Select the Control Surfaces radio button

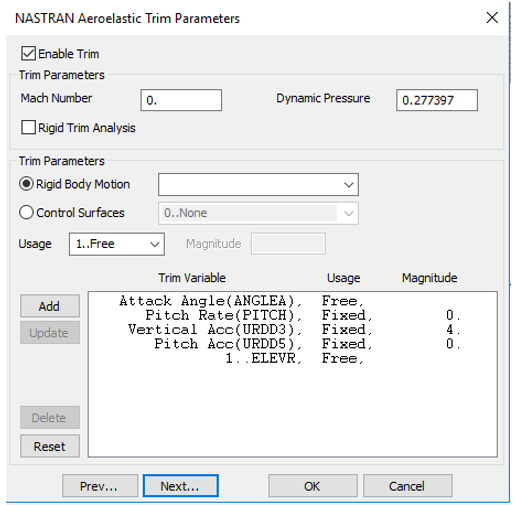26,212
